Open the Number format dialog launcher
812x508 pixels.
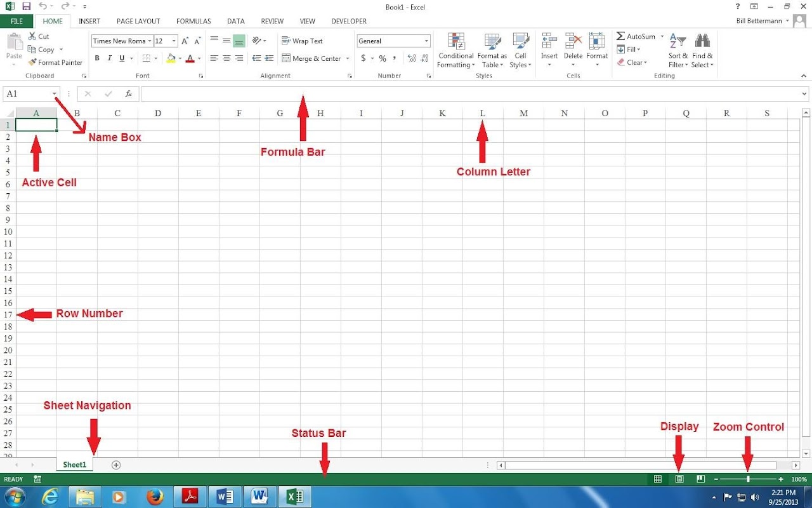[x=429, y=76]
